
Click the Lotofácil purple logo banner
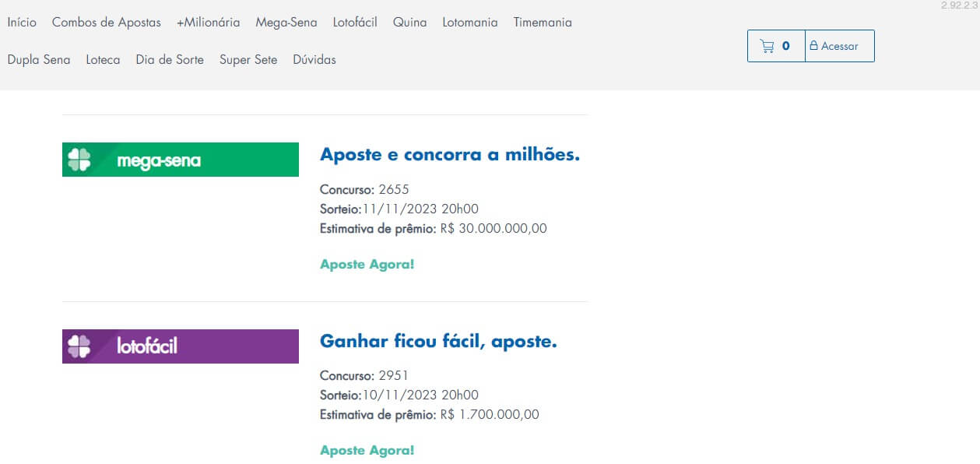[180, 346]
